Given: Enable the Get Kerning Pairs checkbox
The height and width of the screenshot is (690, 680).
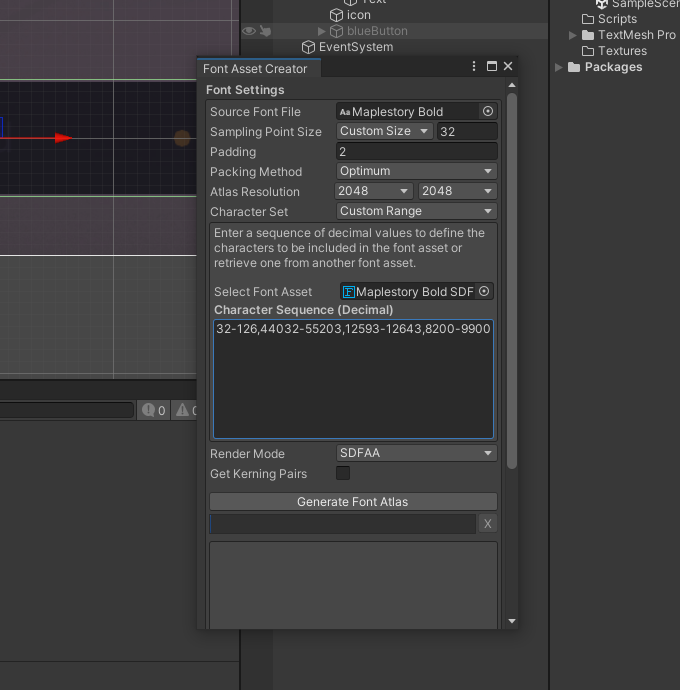Looking at the screenshot, I should (343, 473).
